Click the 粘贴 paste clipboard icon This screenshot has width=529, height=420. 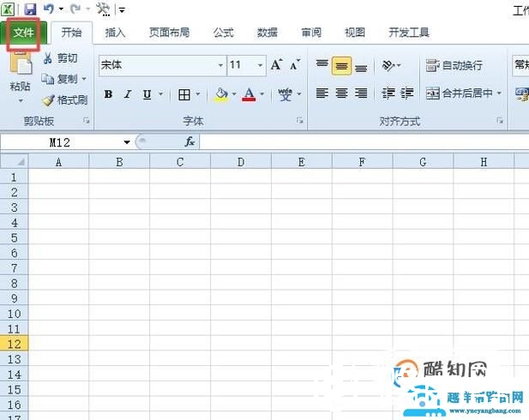21,63
